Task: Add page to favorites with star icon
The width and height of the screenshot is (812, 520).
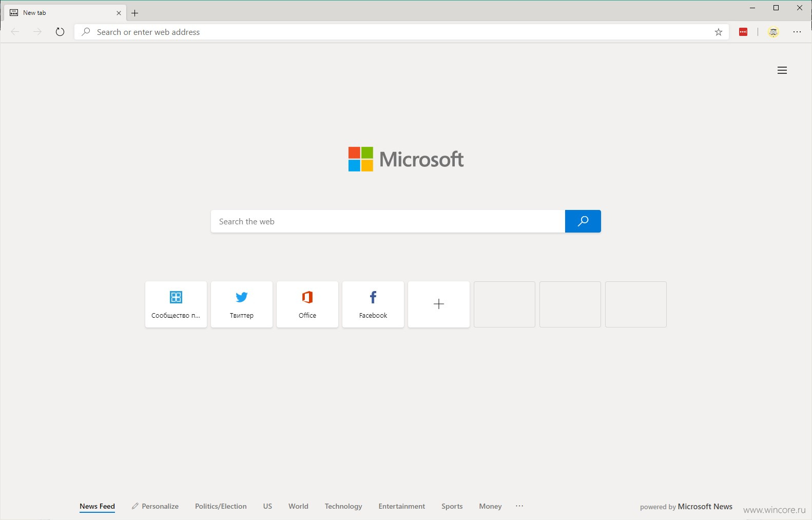Action: pos(719,32)
